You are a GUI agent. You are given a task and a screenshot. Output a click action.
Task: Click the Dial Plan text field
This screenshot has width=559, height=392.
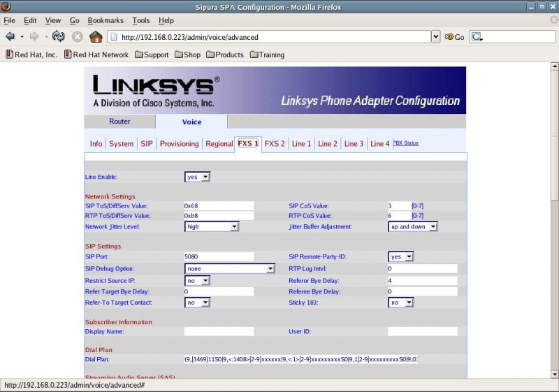pos(300,359)
